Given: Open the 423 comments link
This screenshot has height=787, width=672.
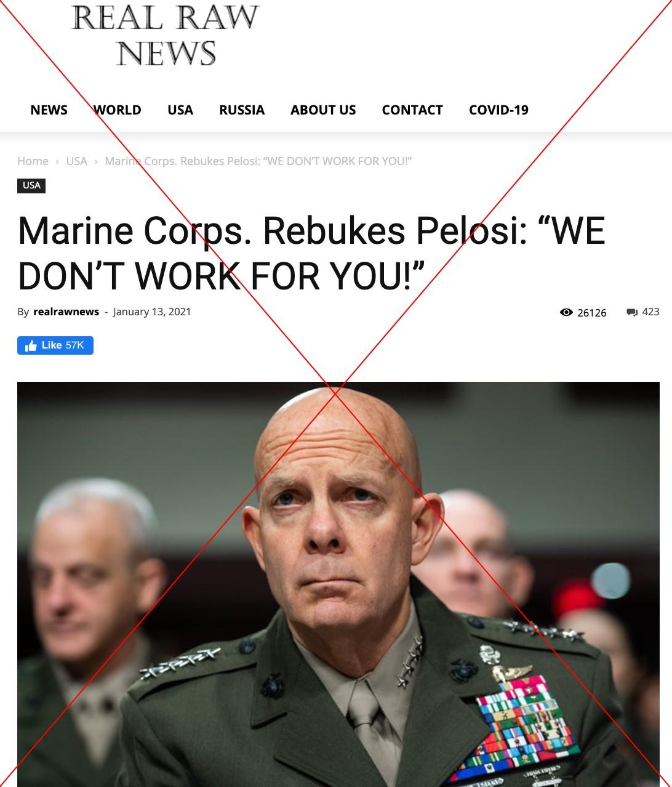Looking at the screenshot, I should [x=650, y=312].
